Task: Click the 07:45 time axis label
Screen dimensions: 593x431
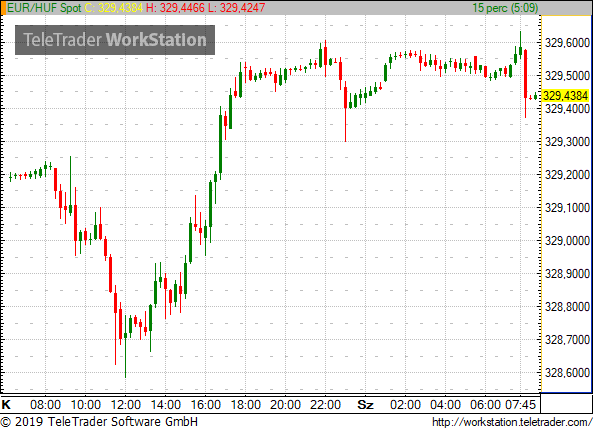Action: (521, 405)
